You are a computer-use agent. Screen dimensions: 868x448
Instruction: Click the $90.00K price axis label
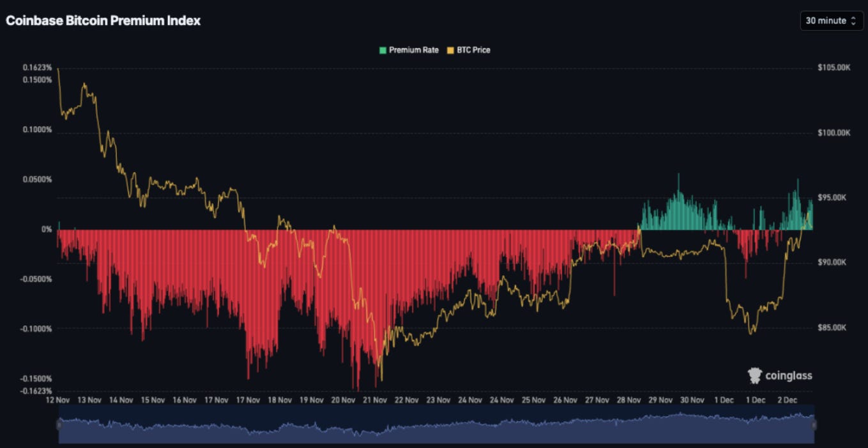(x=832, y=262)
